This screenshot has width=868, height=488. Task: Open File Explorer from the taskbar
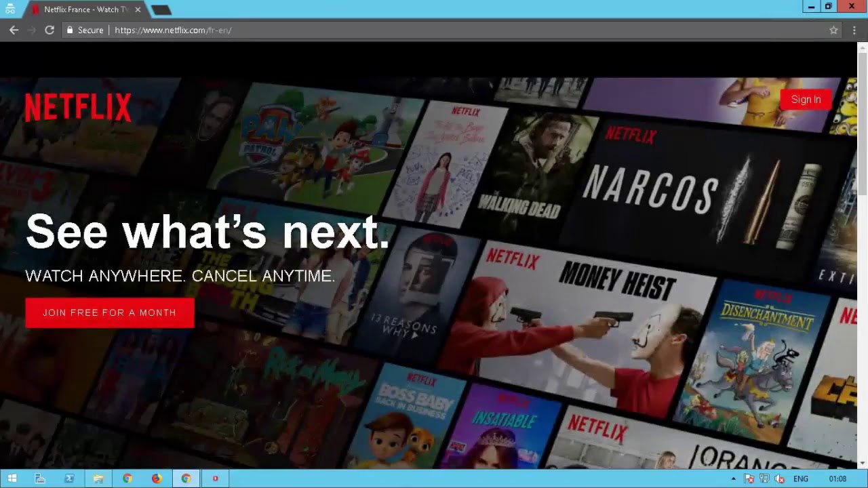(x=98, y=479)
